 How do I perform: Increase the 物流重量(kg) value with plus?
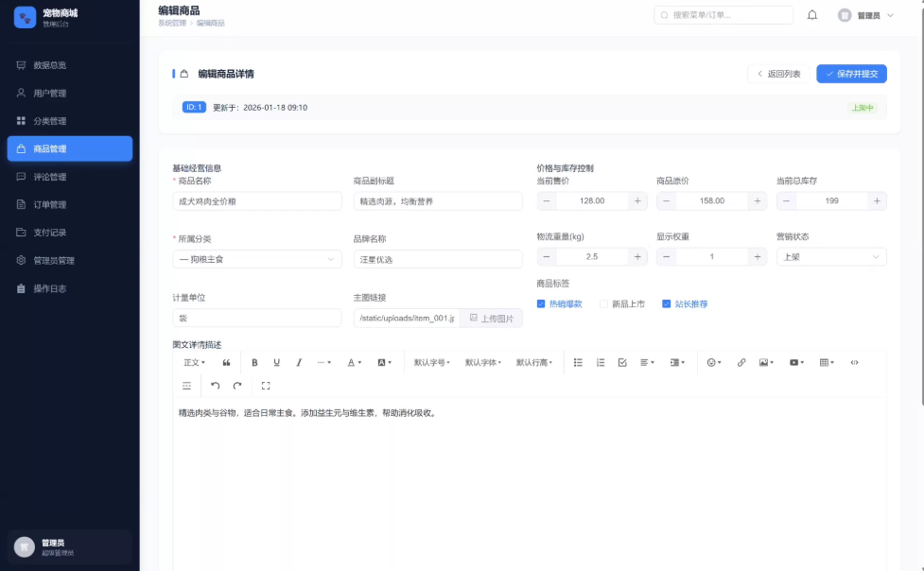pyautogui.click(x=637, y=257)
